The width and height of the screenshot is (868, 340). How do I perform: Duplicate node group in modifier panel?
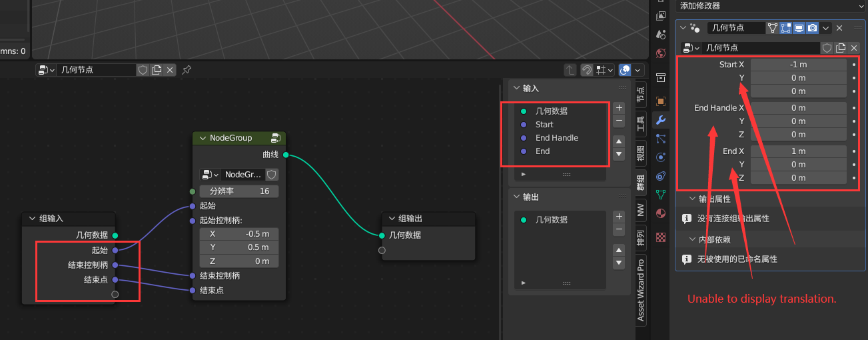(841, 48)
